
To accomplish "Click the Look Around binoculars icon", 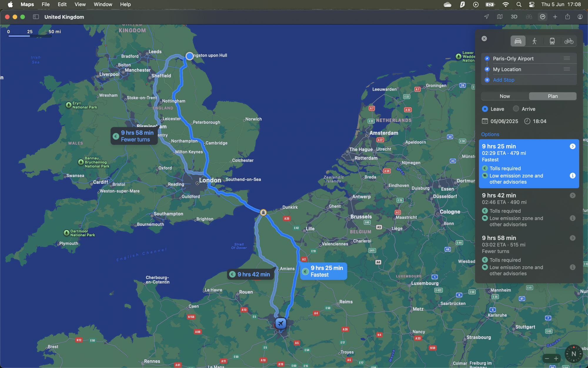I will [x=529, y=17].
